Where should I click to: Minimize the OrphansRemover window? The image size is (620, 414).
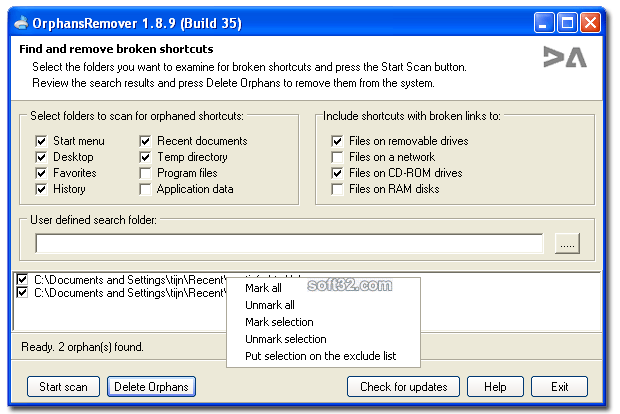point(544,23)
